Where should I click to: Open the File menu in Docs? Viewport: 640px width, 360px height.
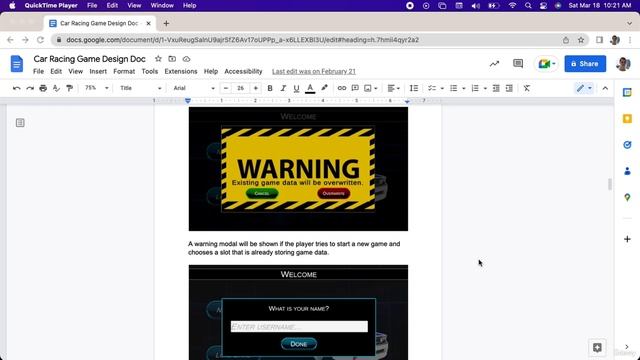(x=38, y=71)
